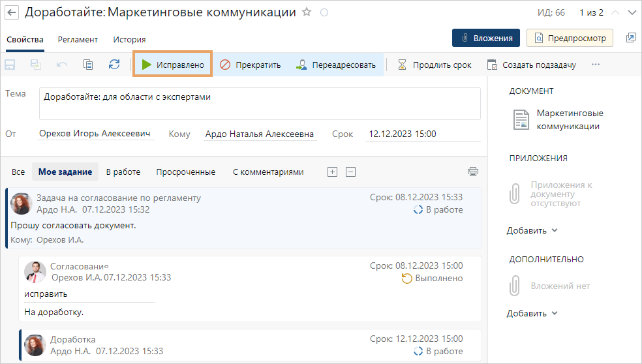Click the Тема text field

pyautogui.click(x=259, y=104)
